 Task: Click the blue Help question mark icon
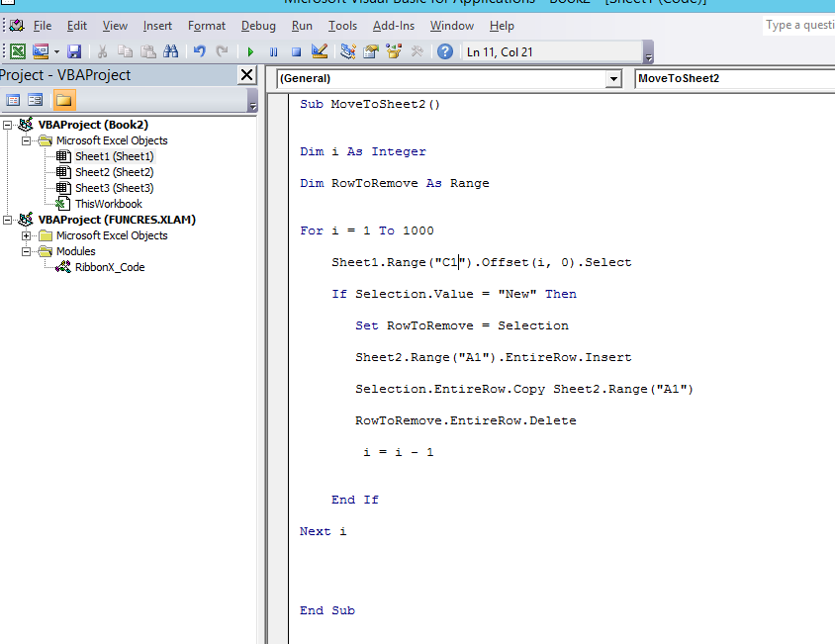[445, 51]
